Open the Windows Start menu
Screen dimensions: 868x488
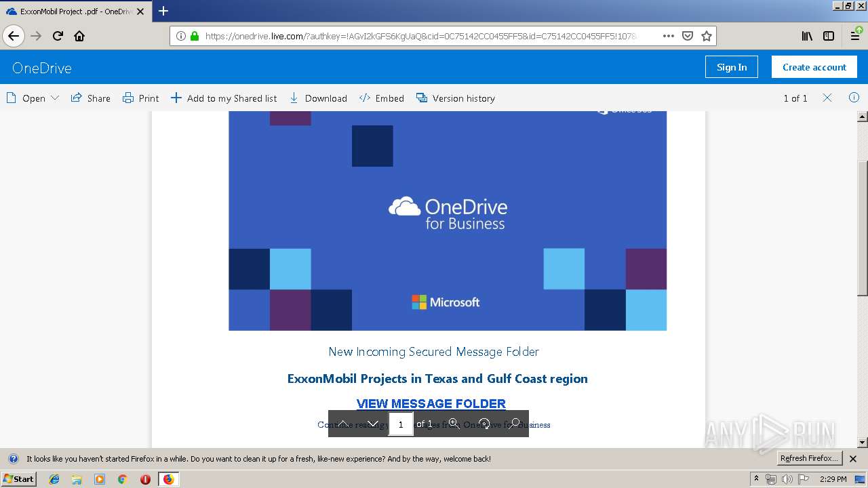click(19, 479)
